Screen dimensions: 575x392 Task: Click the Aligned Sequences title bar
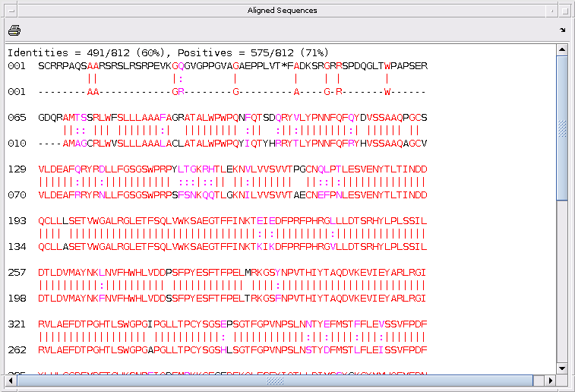pyautogui.click(x=282, y=11)
